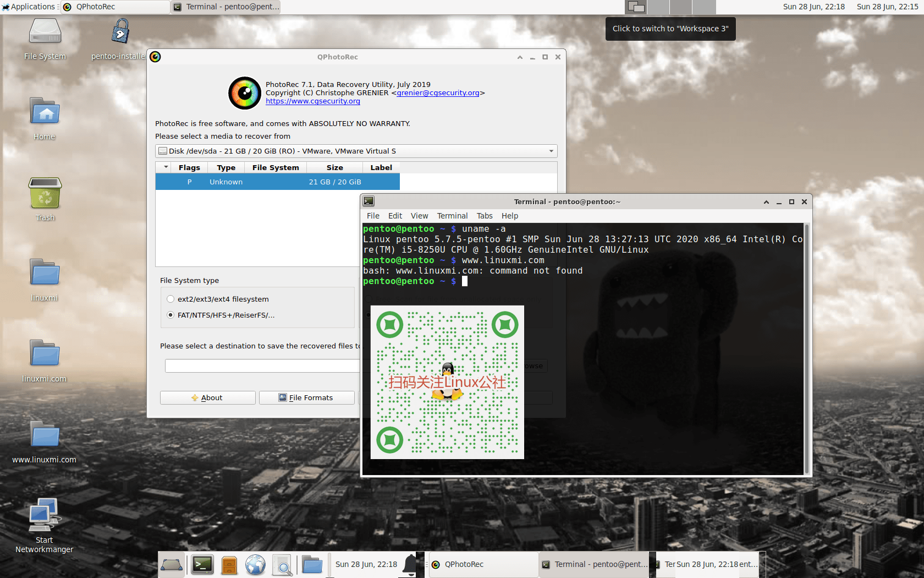Click the Terminal window title bar icon
This screenshot has height=578, width=924.
point(369,201)
